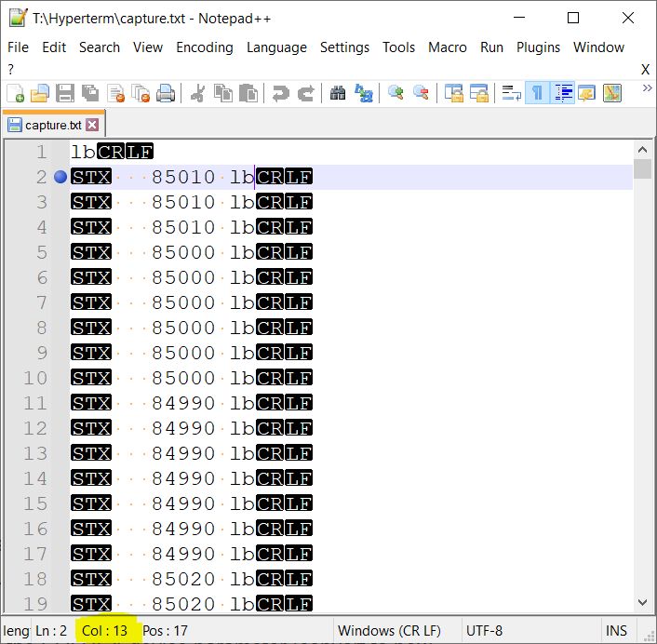Click the vertical scrollbar thumb
The width and height of the screenshot is (657, 644).
point(642,168)
